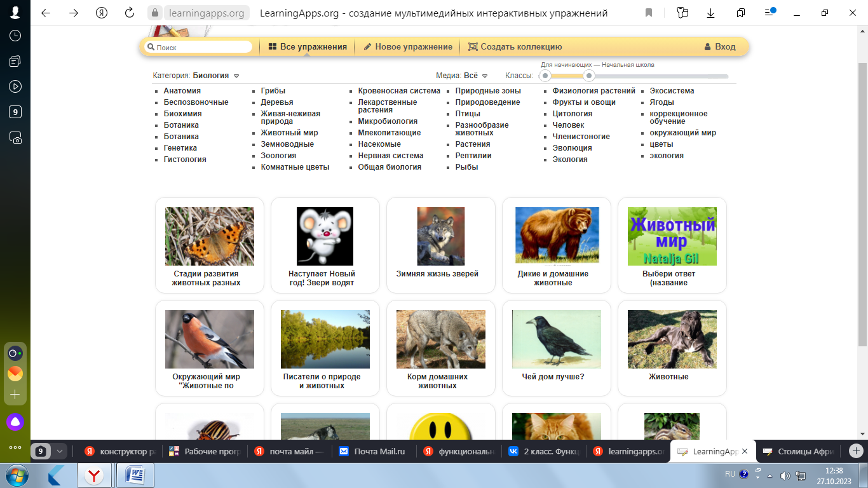
Task: Open the Зоология category link
Action: pyautogui.click(x=278, y=156)
